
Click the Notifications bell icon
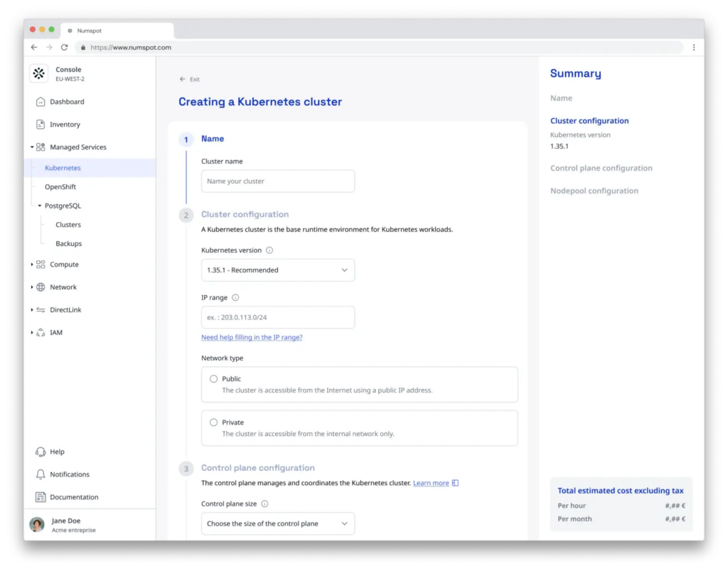41,474
